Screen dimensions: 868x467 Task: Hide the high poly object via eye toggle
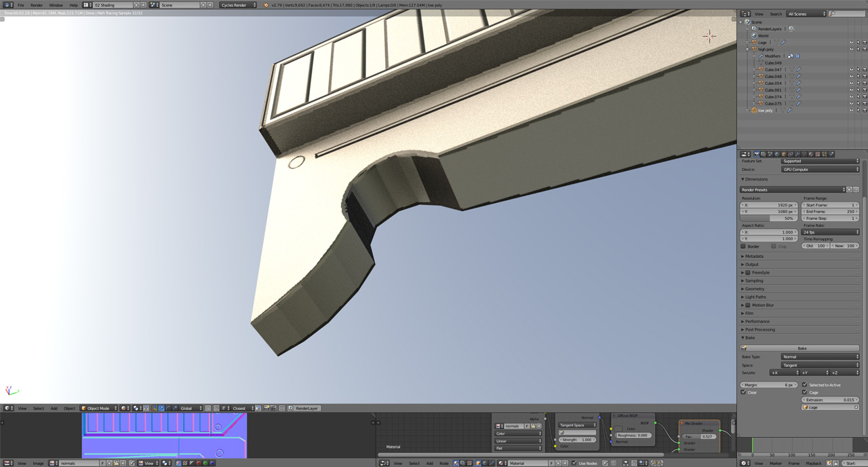tap(851, 49)
